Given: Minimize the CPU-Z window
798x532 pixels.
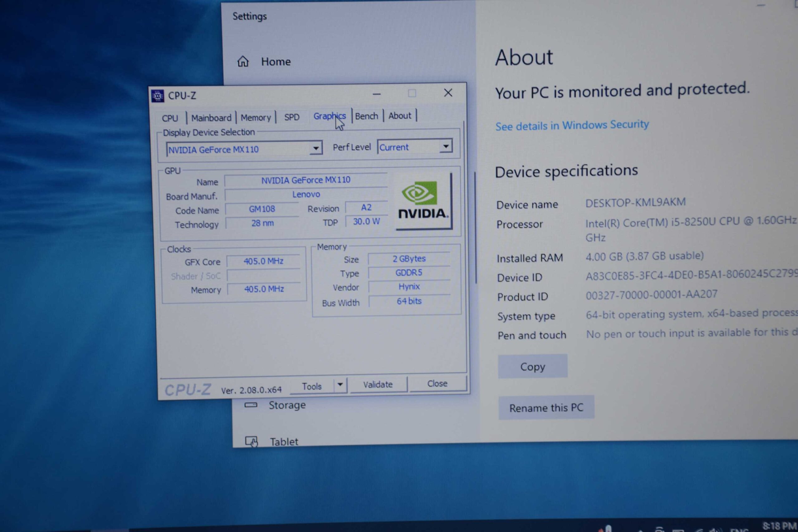Looking at the screenshot, I should (x=377, y=94).
